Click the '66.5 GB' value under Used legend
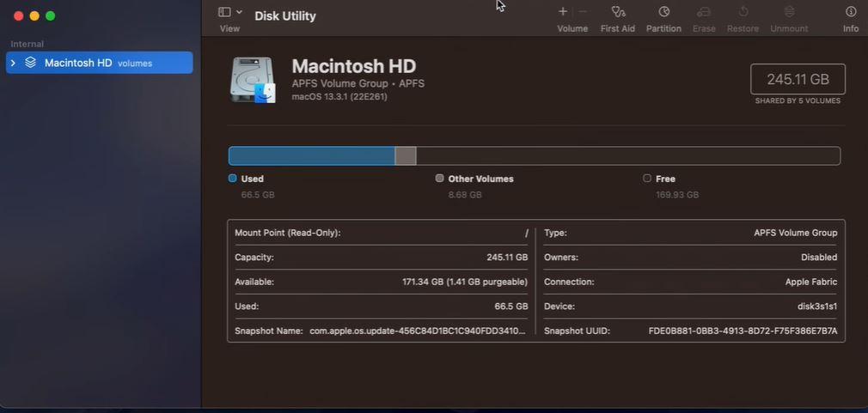Image resolution: width=868 pixels, height=413 pixels. (258, 195)
